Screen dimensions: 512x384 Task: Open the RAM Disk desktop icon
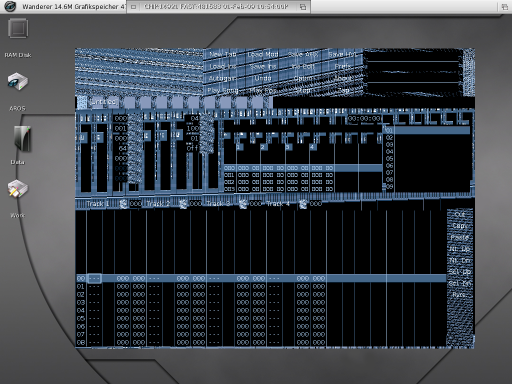pos(18,28)
